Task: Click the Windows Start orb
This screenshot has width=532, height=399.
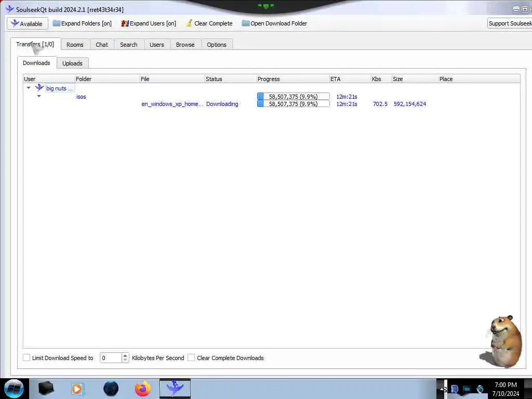Action: point(14,389)
